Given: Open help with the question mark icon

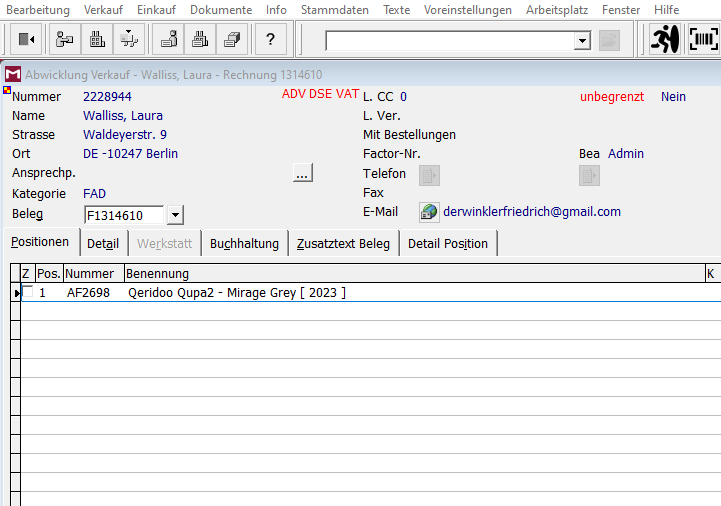Looking at the screenshot, I should point(270,40).
